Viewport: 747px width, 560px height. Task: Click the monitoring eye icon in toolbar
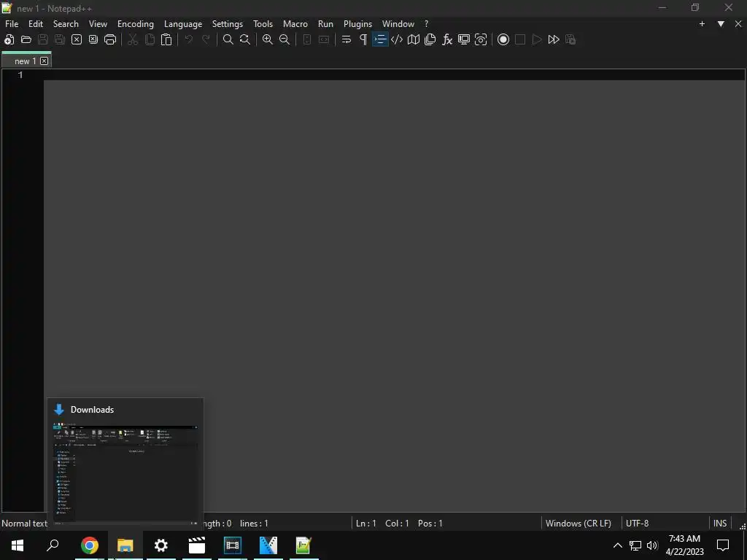coord(481,39)
